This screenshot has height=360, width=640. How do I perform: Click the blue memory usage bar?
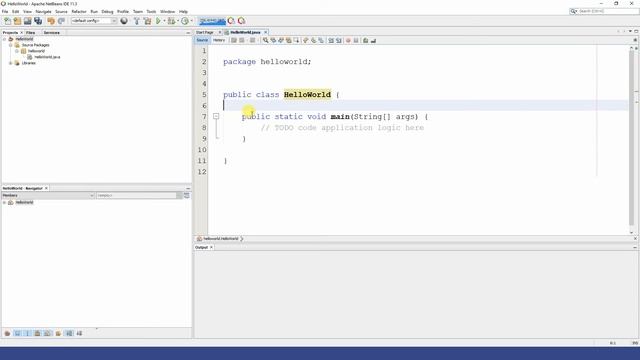coord(212,21)
